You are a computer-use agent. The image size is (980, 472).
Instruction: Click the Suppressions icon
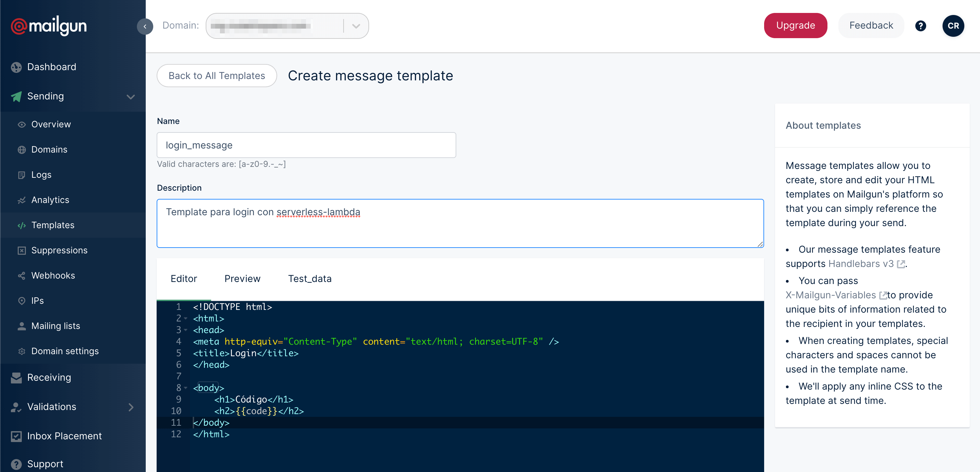point(22,250)
